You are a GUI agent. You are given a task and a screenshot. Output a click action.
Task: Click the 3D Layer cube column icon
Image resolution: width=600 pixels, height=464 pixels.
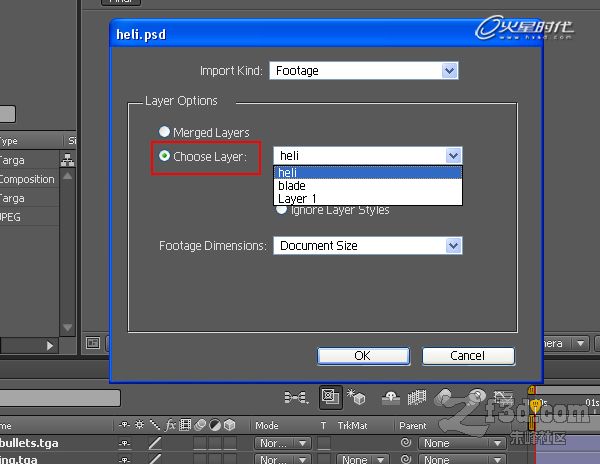[229, 425]
